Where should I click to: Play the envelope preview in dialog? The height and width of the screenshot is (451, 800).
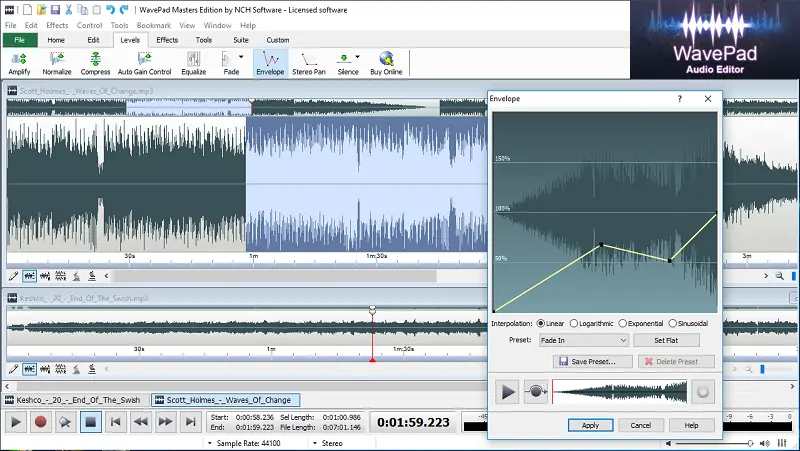pyautogui.click(x=508, y=392)
